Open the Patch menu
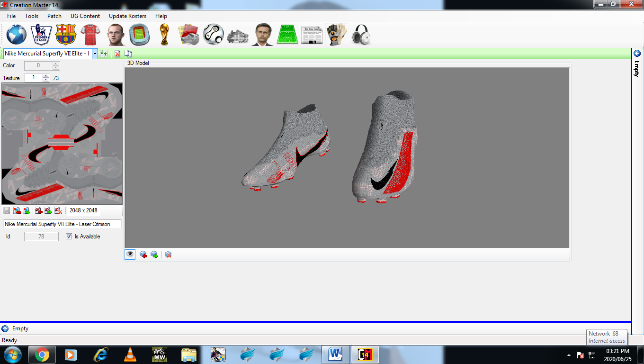Viewport: 644px width, 364px height. point(54,16)
